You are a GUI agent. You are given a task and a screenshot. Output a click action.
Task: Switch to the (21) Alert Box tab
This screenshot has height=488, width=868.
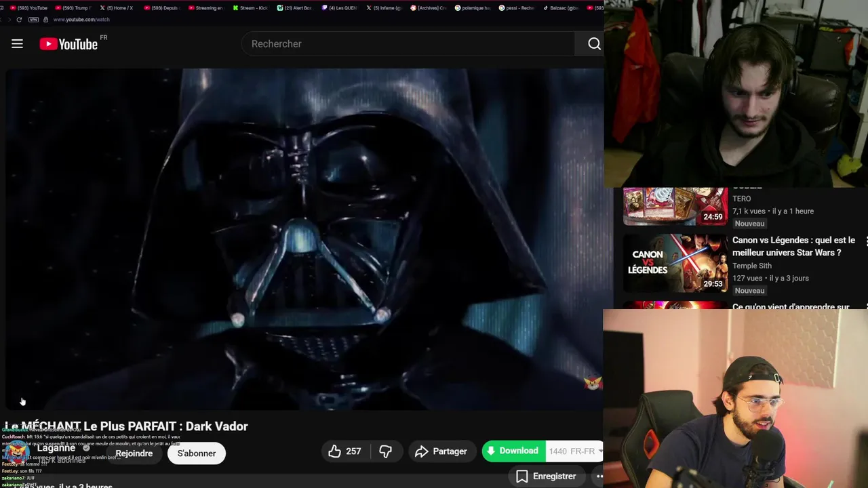294,8
